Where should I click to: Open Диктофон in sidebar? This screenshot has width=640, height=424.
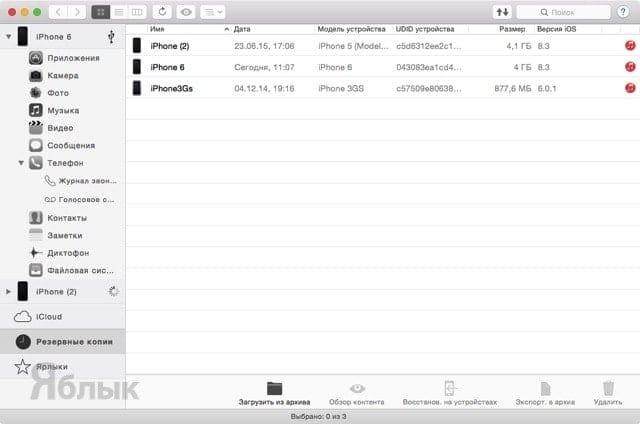(x=68, y=253)
